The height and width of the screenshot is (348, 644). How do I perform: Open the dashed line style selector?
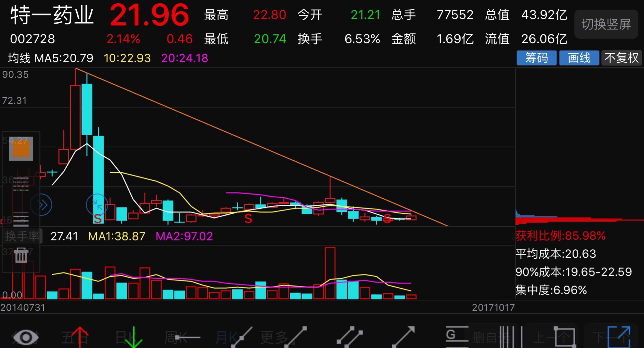(21, 184)
